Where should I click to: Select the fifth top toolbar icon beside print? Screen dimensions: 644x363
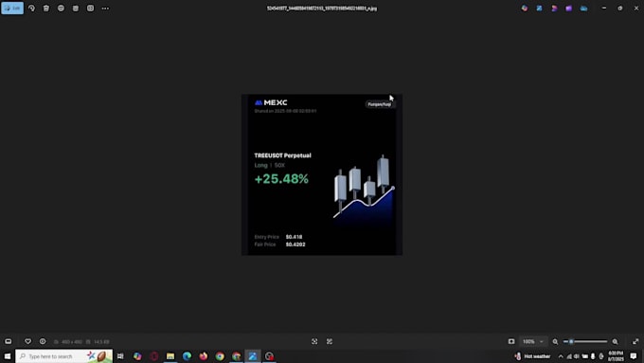(76, 9)
